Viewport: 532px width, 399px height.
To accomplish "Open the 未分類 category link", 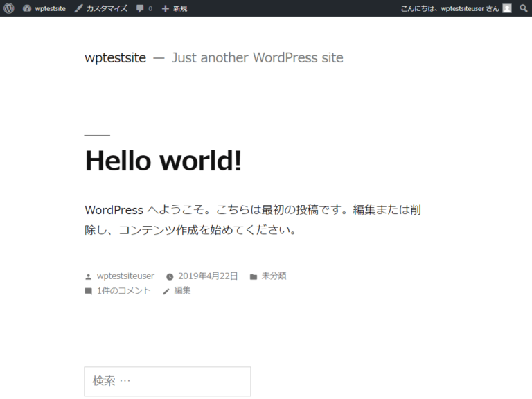I will pyautogui.click(x=274, y=276).
